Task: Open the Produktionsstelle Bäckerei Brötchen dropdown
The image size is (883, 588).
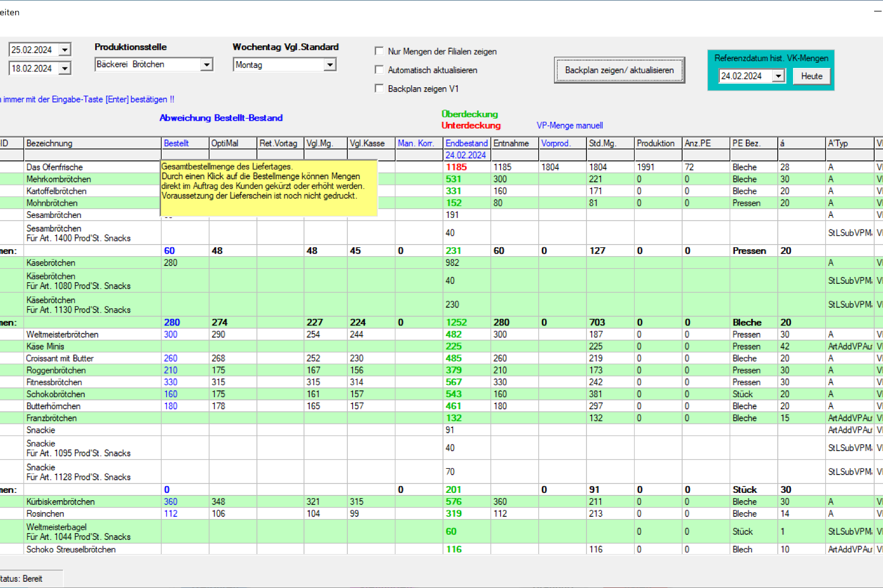Action: tap(207, 64)
